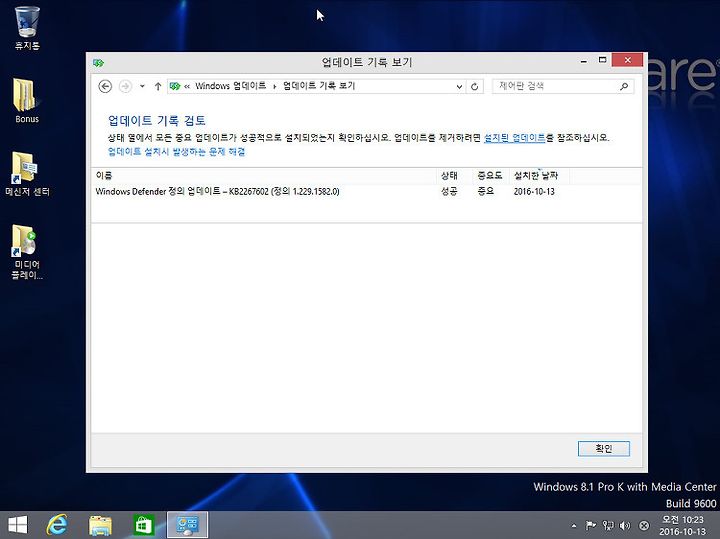
Task: Click the search magnifier icon
Action: (624, 86)
